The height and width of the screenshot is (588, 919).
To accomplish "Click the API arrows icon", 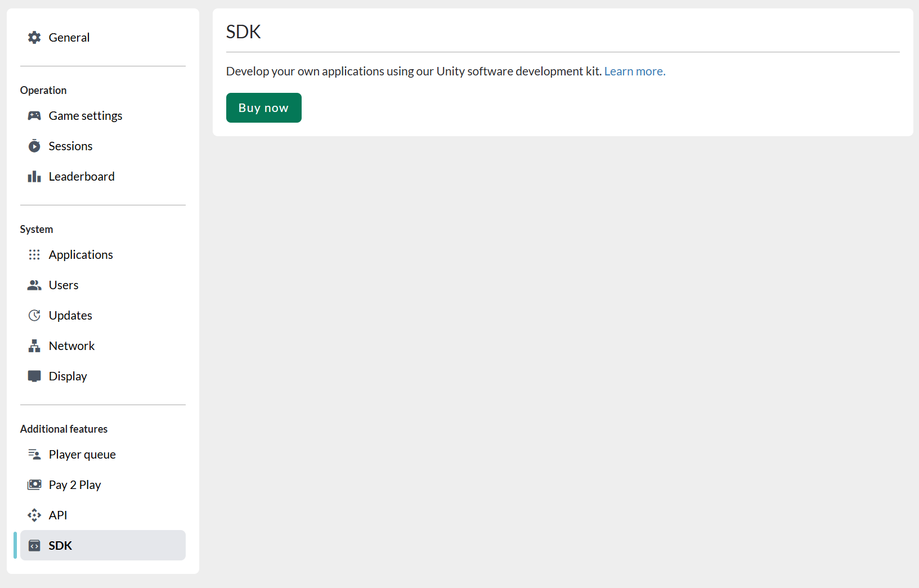I will [34, 515].
